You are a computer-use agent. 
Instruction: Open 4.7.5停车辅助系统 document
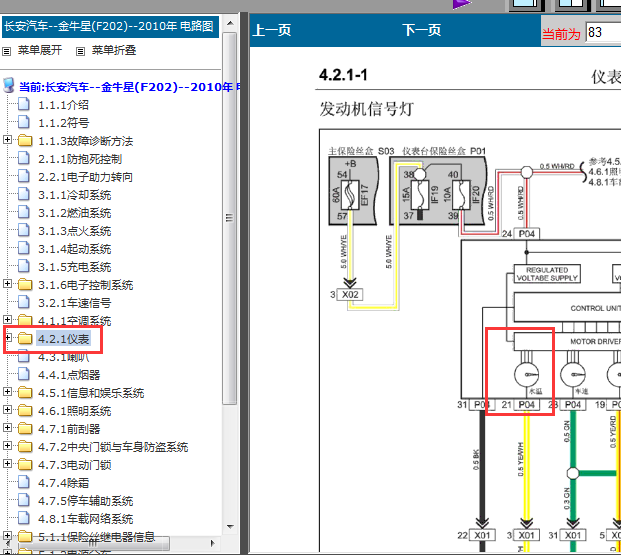[x=86, y=501]
